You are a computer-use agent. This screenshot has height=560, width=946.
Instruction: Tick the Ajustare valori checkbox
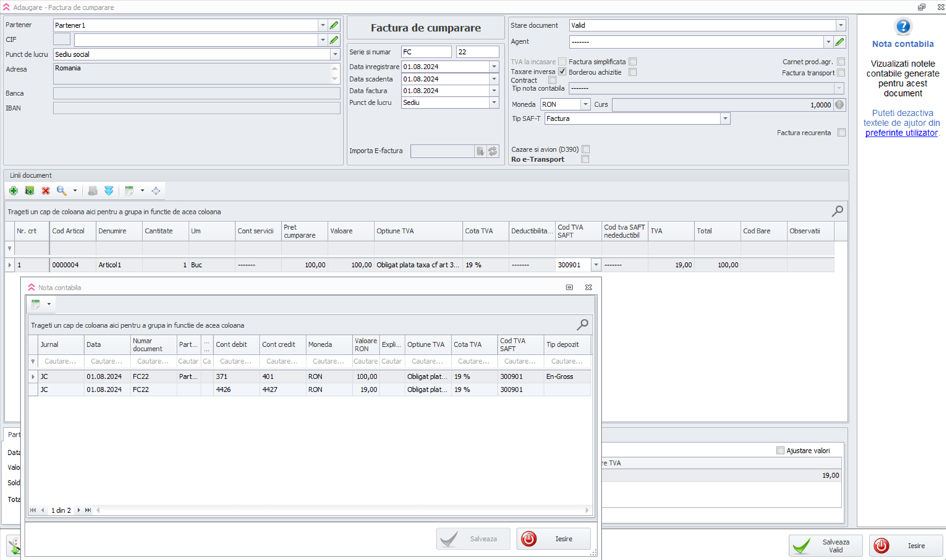coord(780,451)
